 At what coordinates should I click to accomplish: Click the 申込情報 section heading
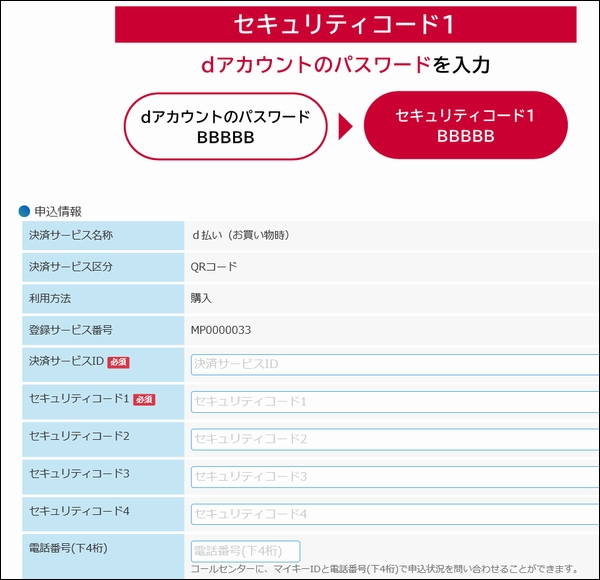click(58, 212)
